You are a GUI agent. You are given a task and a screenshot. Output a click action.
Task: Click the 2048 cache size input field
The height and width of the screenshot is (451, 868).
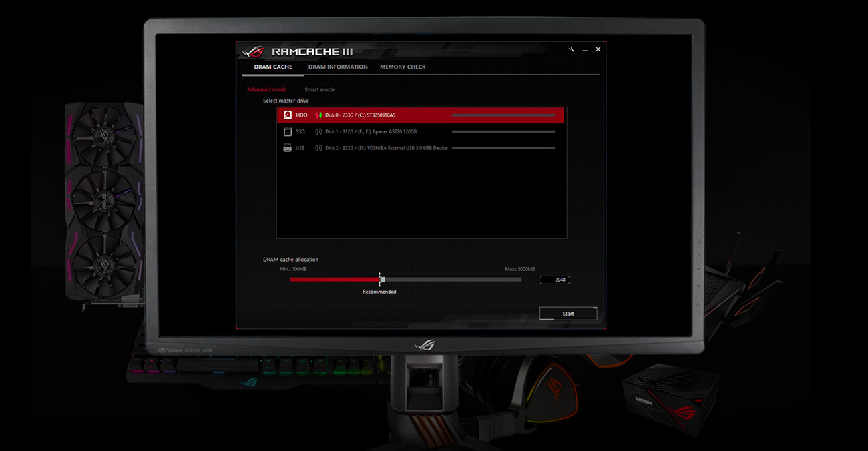[x=555, y=280]
